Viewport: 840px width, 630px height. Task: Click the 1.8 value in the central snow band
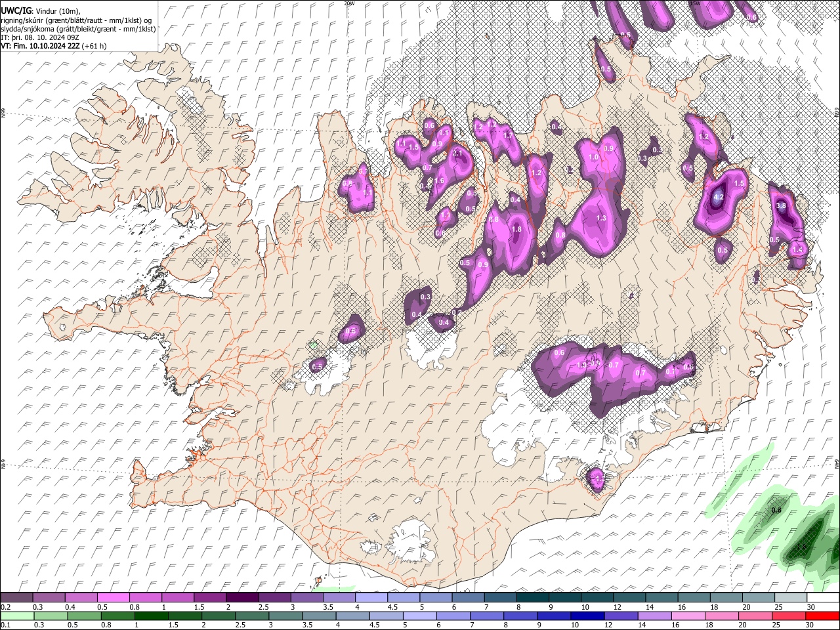(516, 229)
